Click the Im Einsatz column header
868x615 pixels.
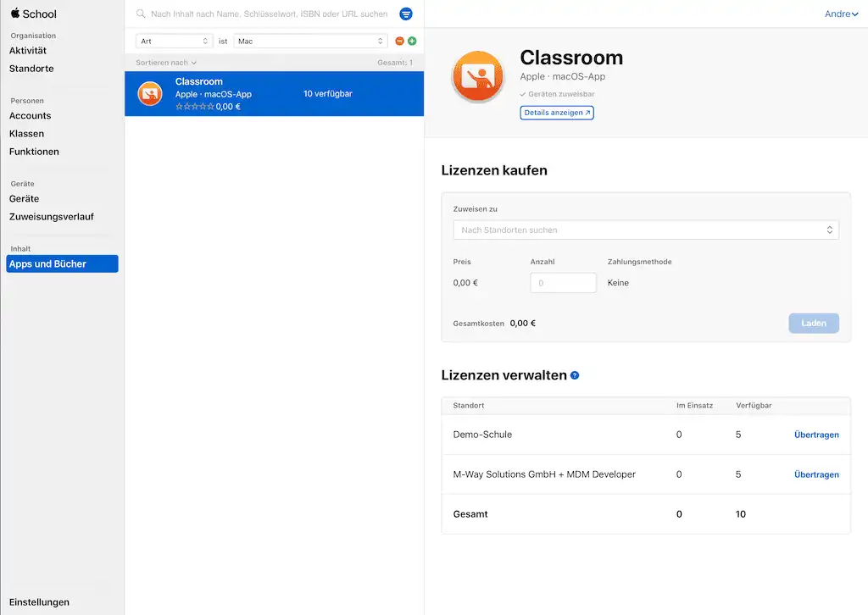(695, 406)
